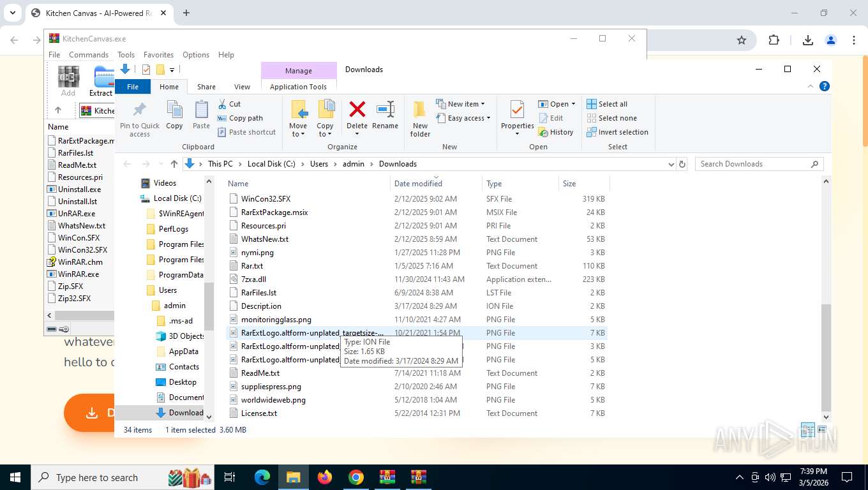Click the red Delete X icon
This screenshot has width=868, height=490.
[x=357, y=110]
